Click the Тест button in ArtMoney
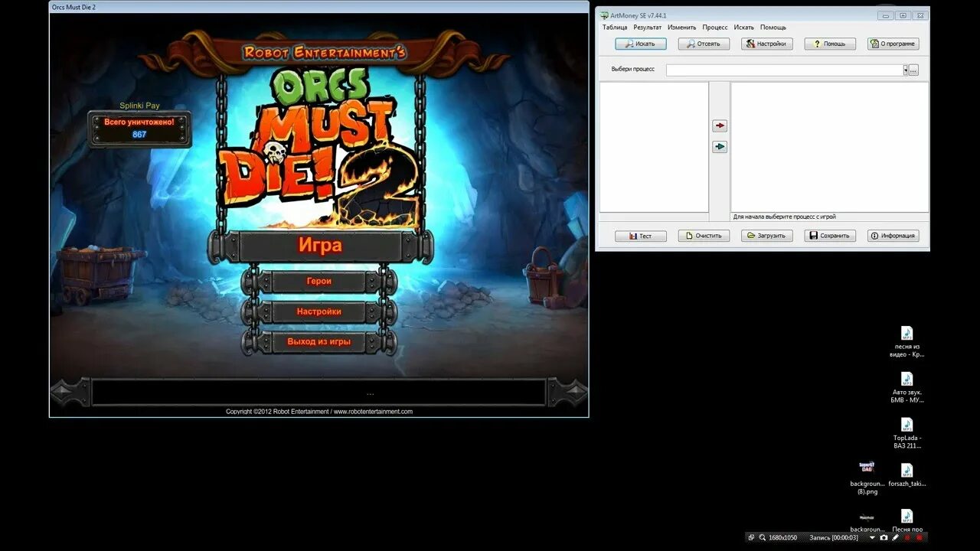980x551 pixels. click(x=641, y=236)
